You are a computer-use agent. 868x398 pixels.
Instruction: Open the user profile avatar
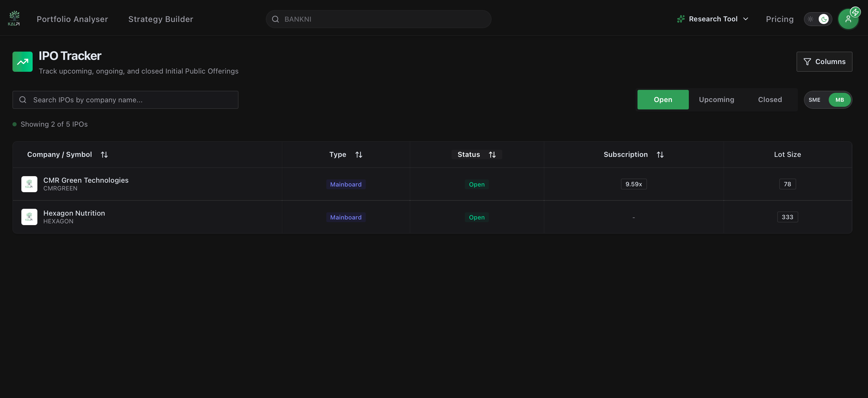point(848,19)
